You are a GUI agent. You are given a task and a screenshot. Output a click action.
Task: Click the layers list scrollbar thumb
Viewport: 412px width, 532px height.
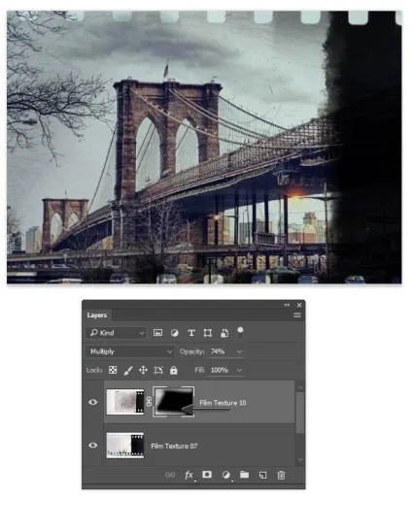(x=300, y=413)
